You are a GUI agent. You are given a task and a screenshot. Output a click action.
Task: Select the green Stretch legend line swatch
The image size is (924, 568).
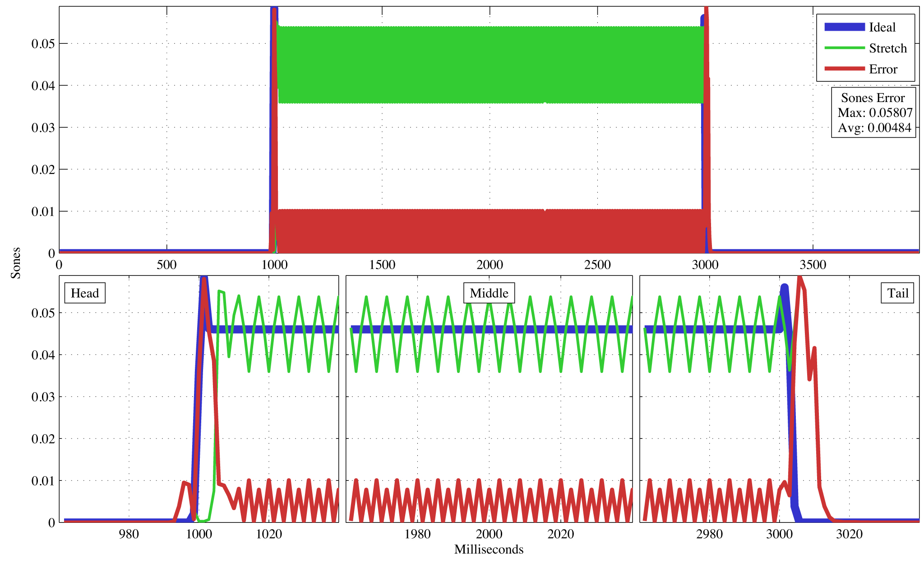[x=845, y=48]
